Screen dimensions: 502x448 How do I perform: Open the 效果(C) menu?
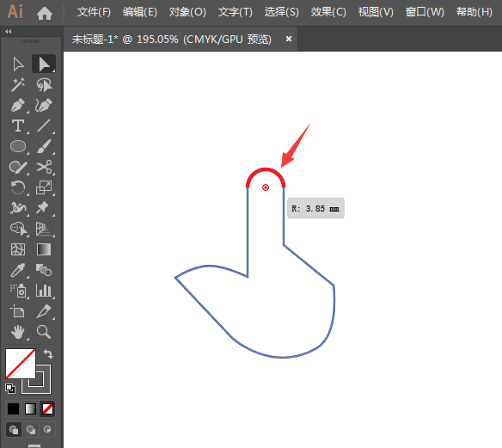tap(328, 12)
